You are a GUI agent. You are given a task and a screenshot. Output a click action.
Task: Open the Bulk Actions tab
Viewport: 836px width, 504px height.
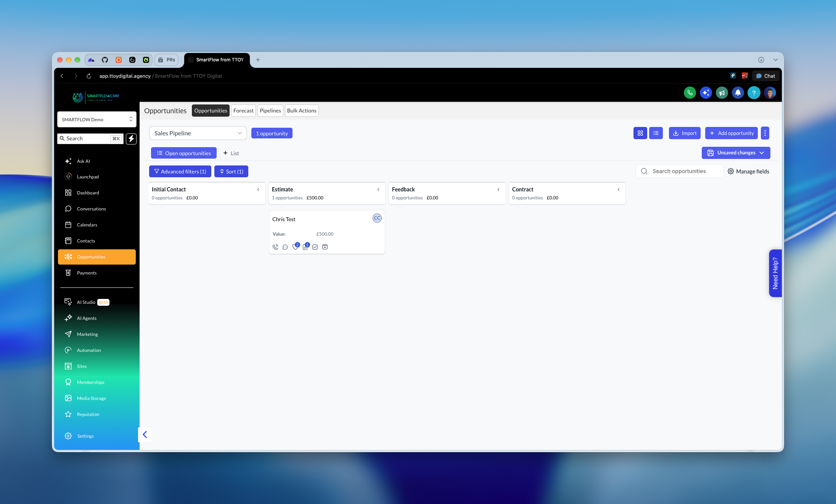click(302, 111)
